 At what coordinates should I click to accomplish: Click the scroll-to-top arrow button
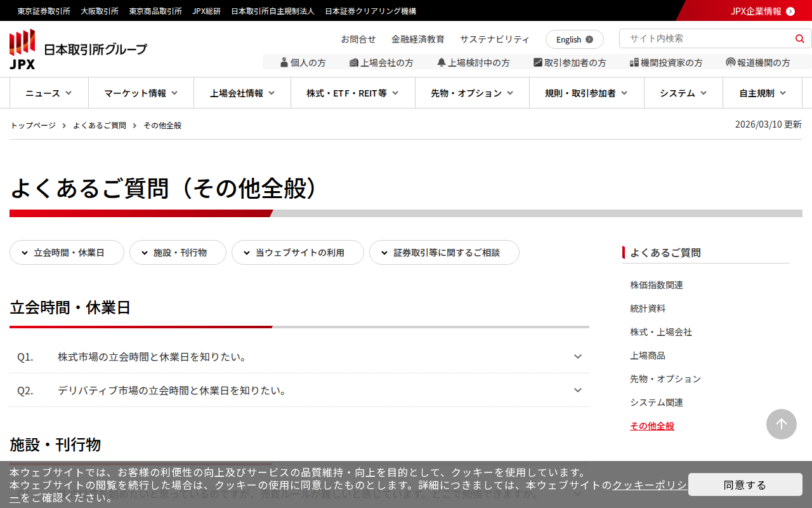point(782,424)
